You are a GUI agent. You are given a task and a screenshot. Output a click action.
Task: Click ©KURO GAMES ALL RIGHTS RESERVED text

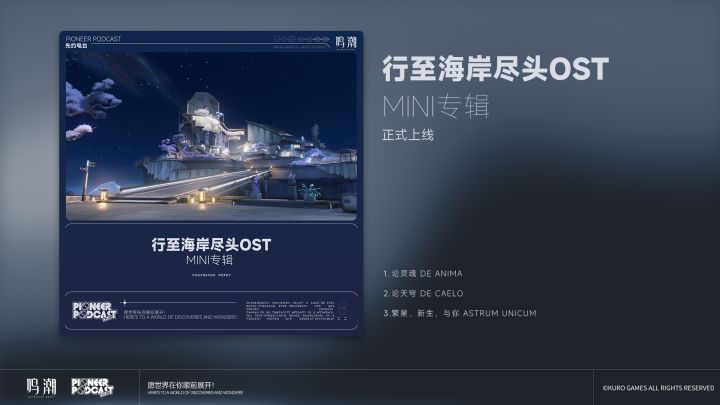click(658, 388)
